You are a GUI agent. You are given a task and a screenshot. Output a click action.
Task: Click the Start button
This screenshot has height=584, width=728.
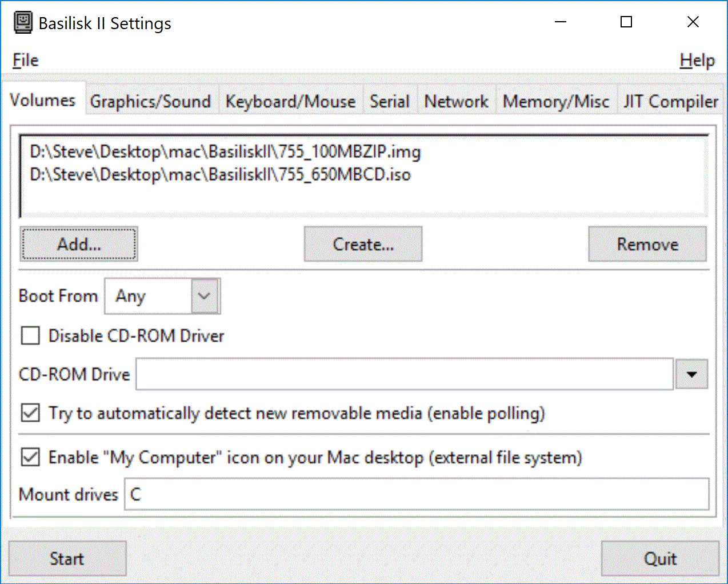[x=67, y=558]
